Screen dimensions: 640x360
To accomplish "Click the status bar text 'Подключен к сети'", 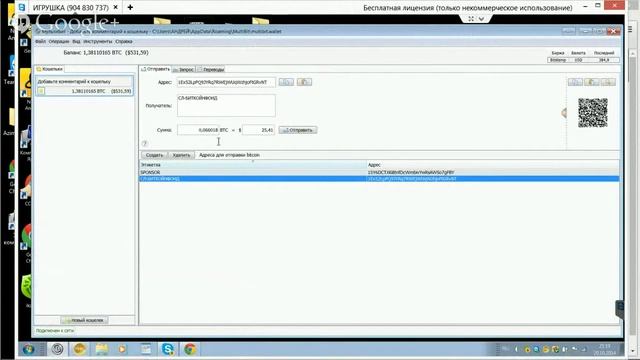I will tap(55, 331).
